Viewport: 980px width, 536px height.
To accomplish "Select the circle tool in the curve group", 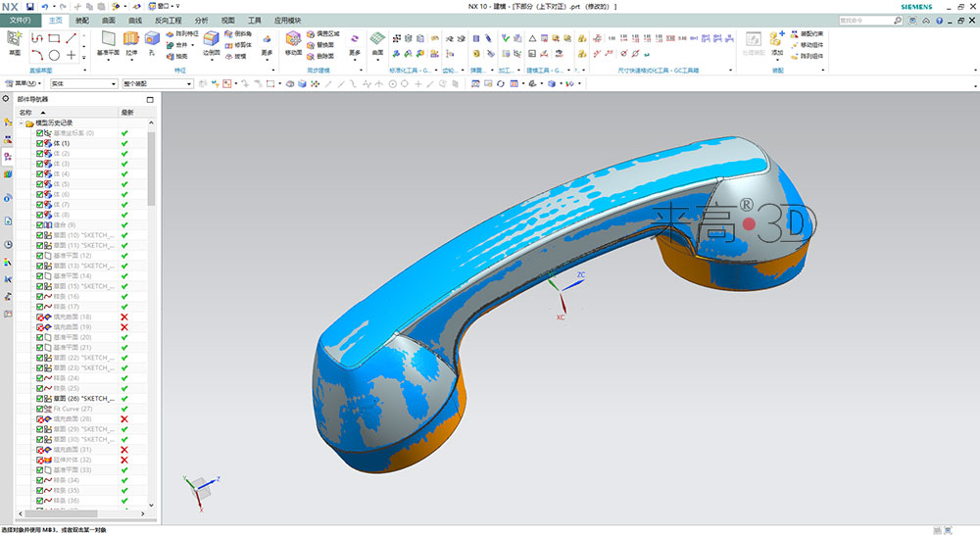I will pos(54,55).
